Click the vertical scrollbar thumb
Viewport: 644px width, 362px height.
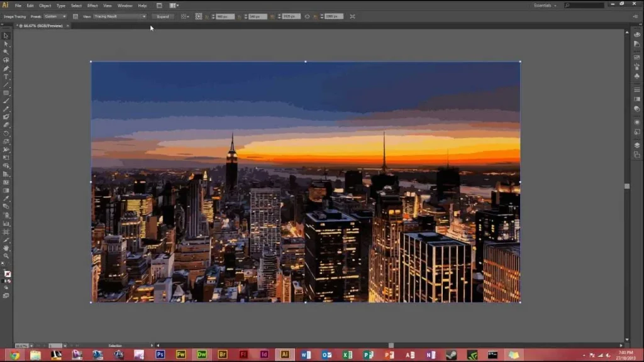click(x=627, y=186)
